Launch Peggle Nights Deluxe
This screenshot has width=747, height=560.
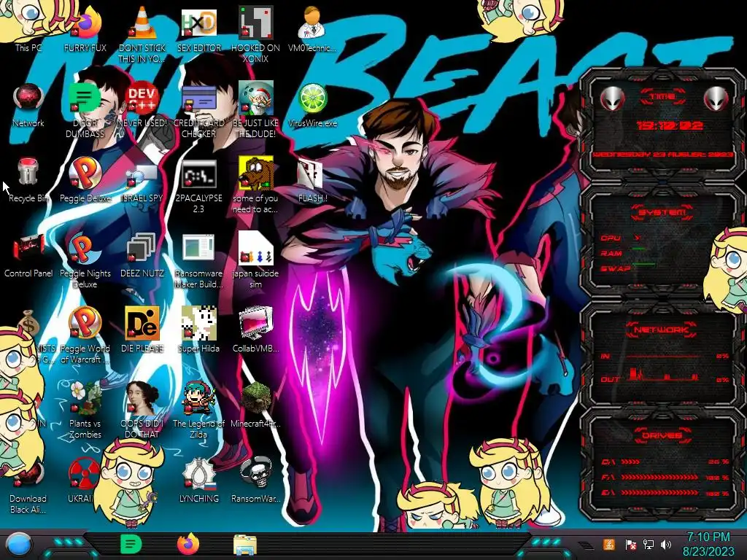pos(85,260)
